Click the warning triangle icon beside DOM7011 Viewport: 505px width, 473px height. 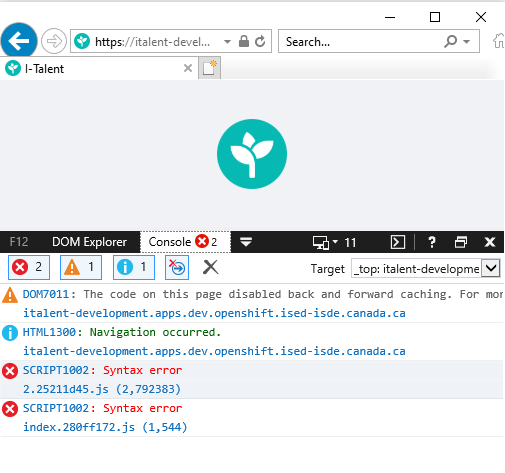click(x=10, y=295)
